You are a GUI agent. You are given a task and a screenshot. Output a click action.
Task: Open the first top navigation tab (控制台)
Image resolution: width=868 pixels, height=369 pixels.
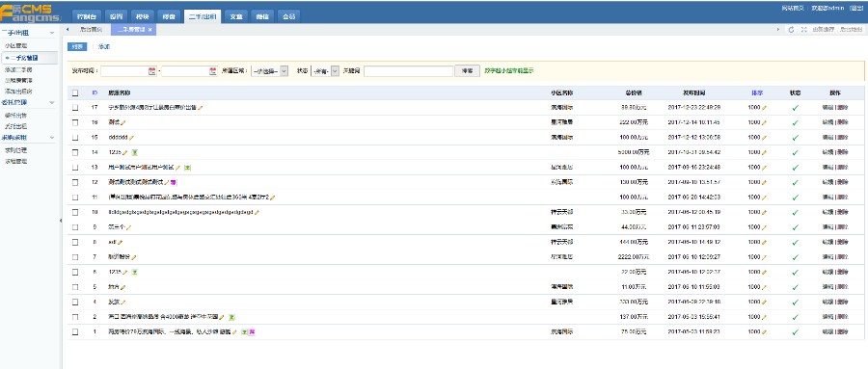coord(86,16)
